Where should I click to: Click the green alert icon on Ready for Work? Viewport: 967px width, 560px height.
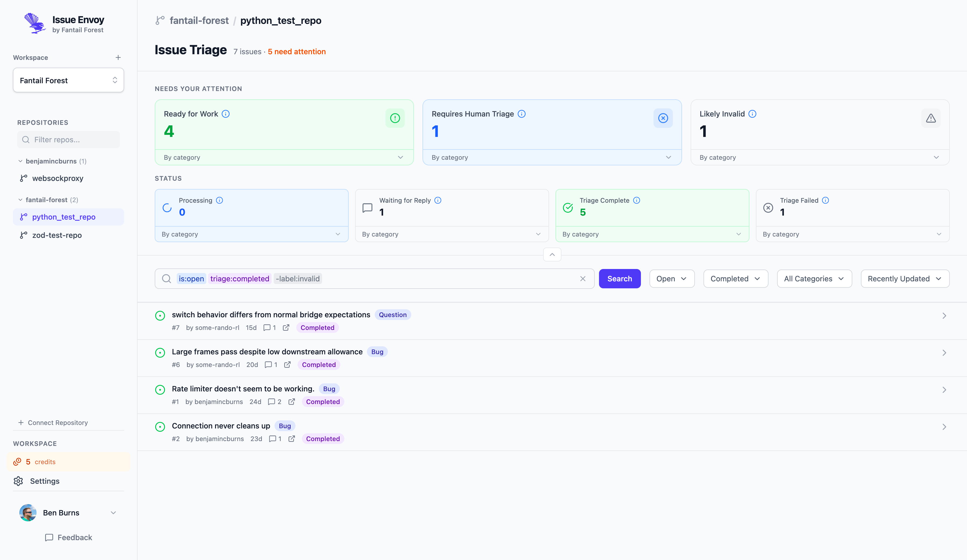click(x=395, y=118)
